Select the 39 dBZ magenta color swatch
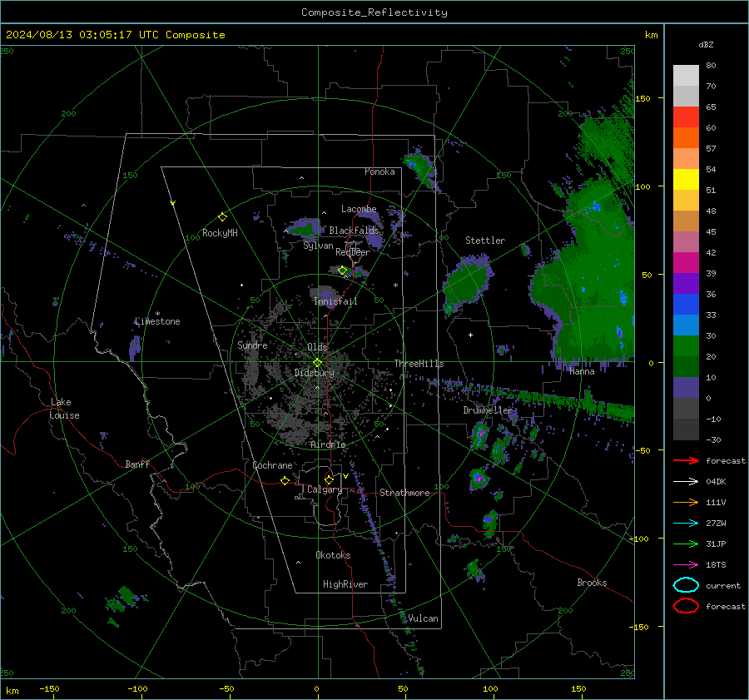The width and height of the screenshot is (749, 700). 686,263
